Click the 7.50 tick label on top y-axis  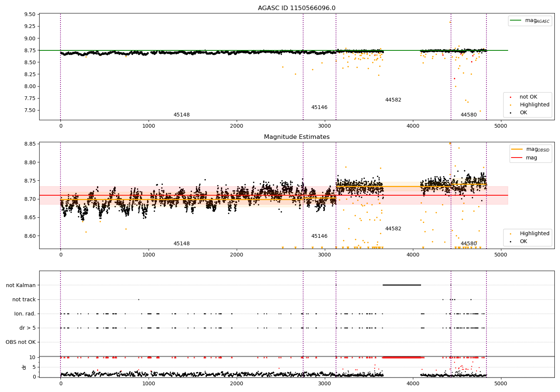click(x=29, y=111)
